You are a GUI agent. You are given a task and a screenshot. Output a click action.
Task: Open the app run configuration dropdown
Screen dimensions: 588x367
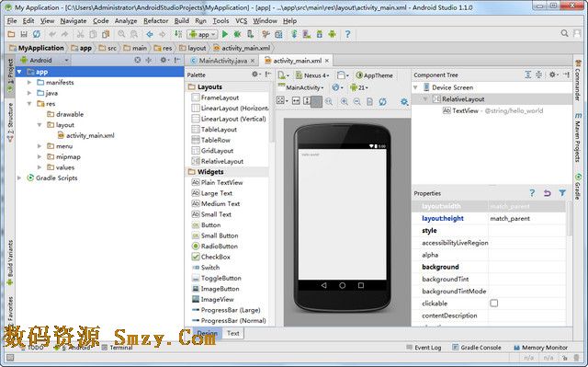pyautogui.click(x=202, y=35)
